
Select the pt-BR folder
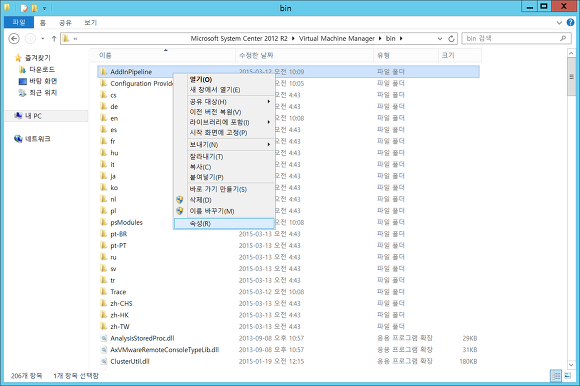tap(118, 234)
